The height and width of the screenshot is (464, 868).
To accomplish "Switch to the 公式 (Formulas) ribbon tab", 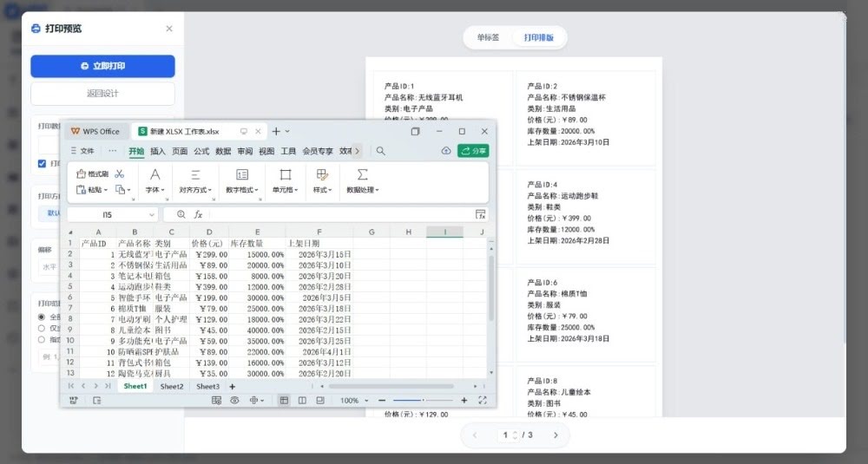I will pyautogui.click(x=201, y=151).
